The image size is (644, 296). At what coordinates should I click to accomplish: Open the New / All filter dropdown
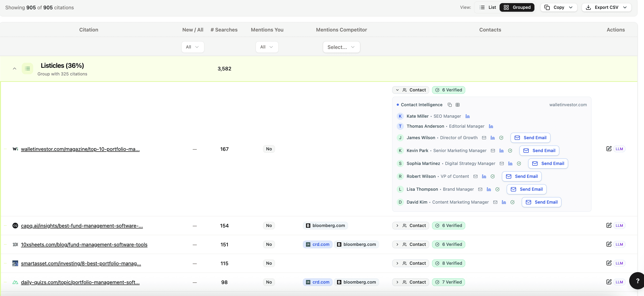click(x=192, y=47)
